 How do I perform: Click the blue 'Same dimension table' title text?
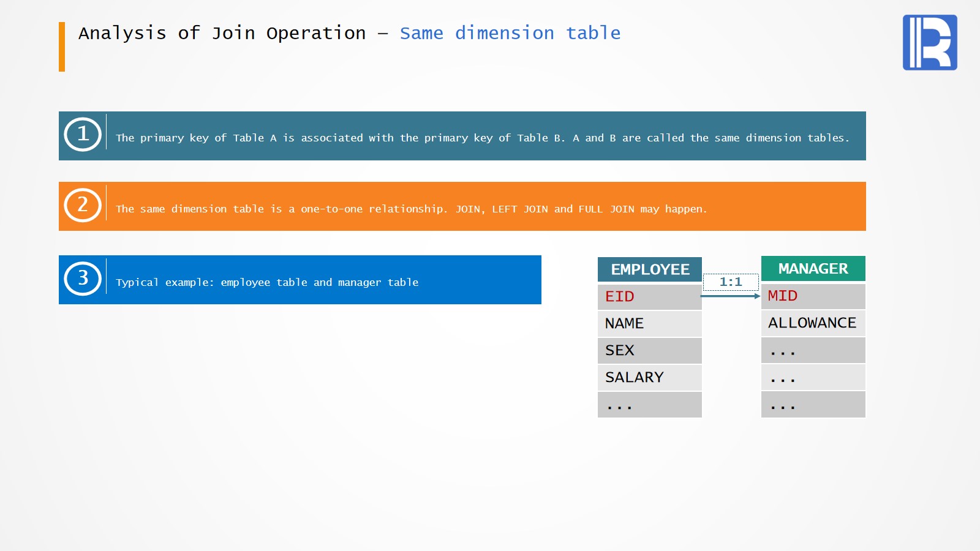[510, 33]
